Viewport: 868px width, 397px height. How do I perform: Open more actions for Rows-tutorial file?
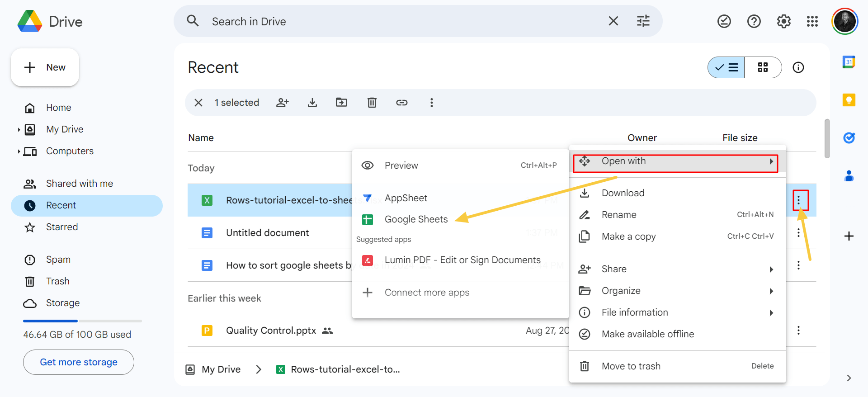tap(798, 200)
